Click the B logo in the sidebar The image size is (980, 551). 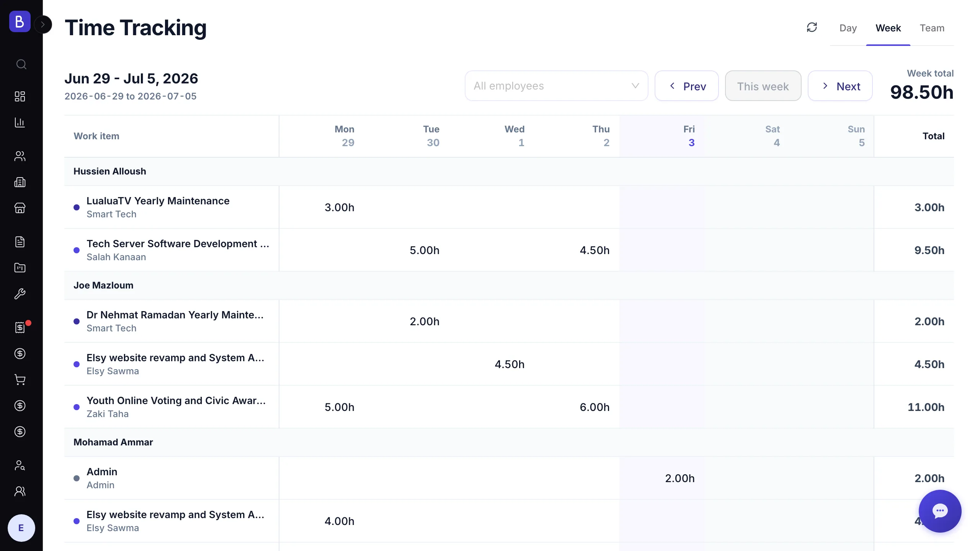20,21
